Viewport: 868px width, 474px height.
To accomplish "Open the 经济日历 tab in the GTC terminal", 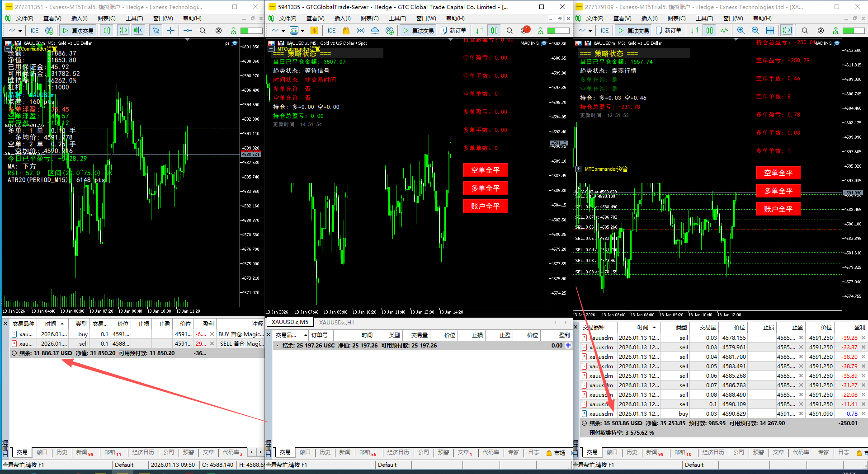I will point(398,452).
